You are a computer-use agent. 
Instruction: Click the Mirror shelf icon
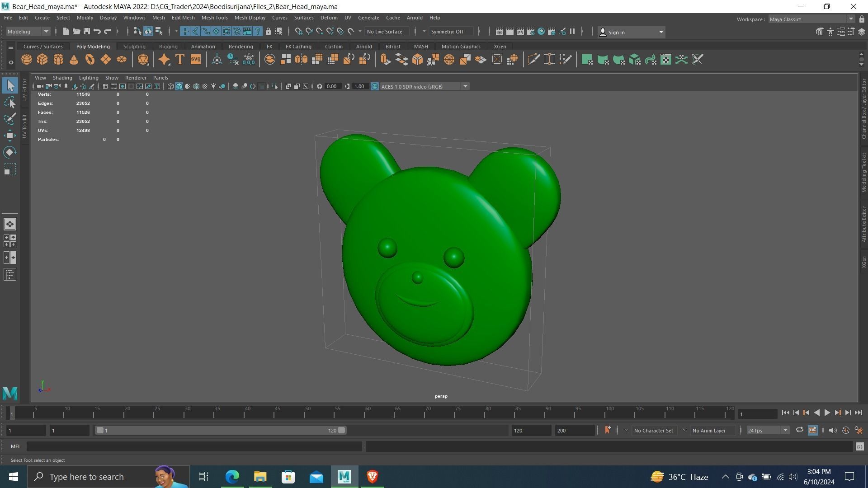301,60
